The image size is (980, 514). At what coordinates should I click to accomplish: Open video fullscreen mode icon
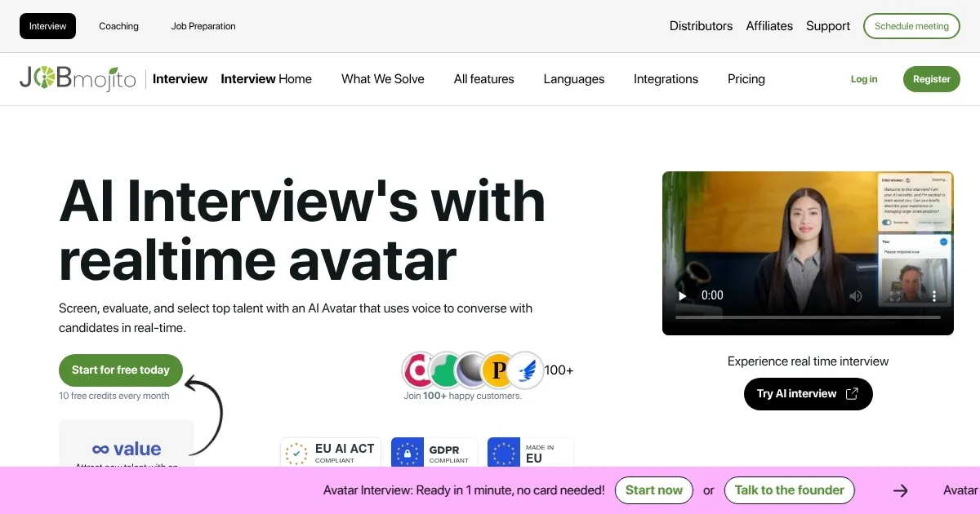(895, 295)
